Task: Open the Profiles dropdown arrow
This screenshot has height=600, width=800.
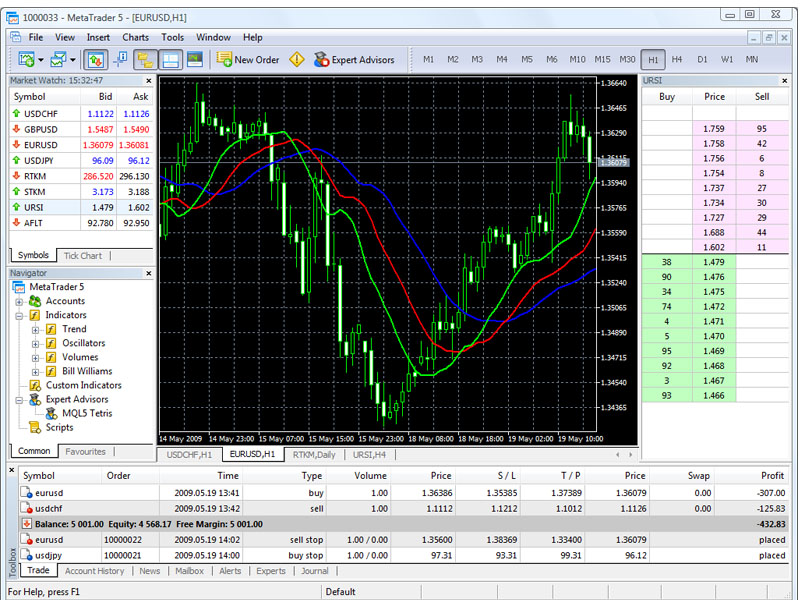Action: click(72, 60)
